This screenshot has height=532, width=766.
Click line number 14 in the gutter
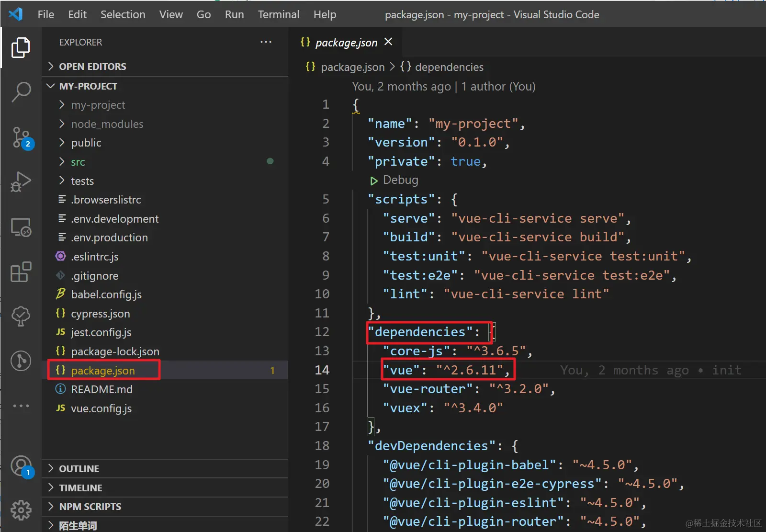coord(322,370)
